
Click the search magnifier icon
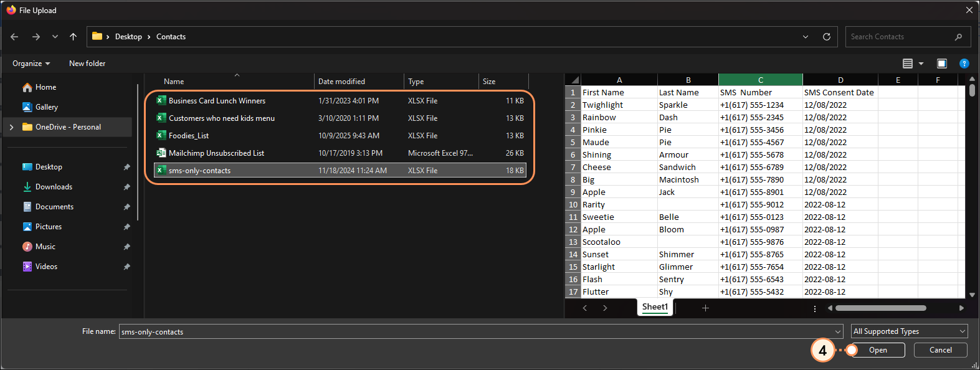pyautogui.click(x=958, y=37)
